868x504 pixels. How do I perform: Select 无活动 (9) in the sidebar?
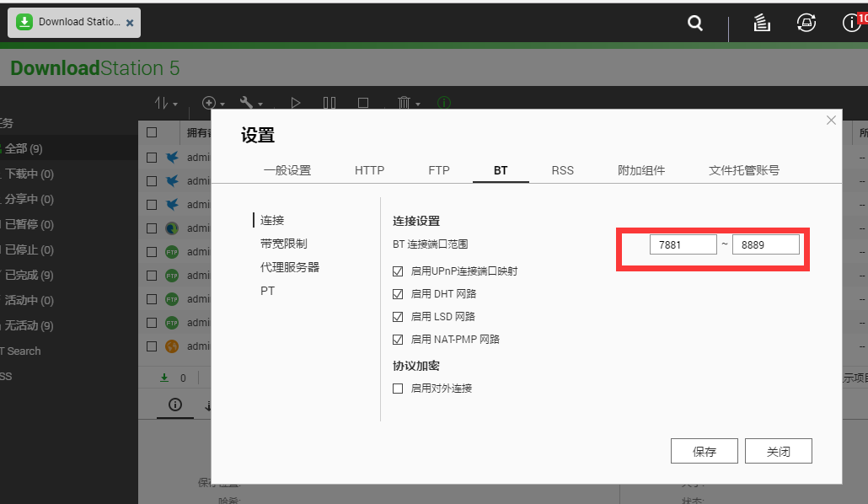29,325
